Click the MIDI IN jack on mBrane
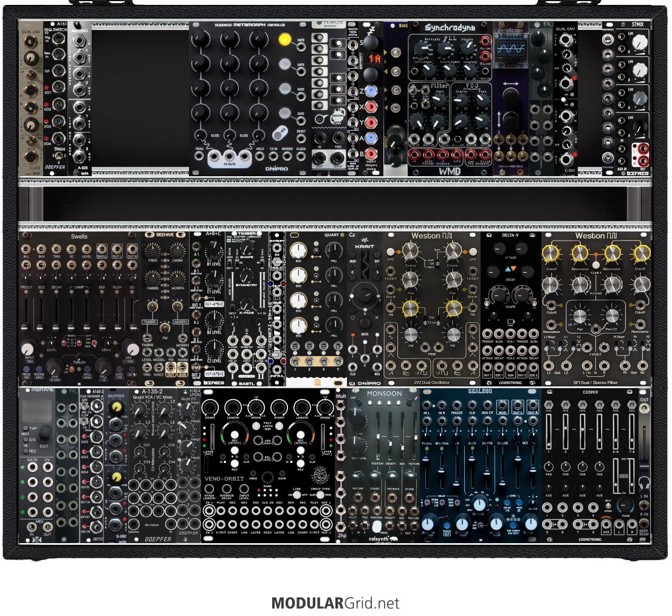Screen dimensions: 672x616 tap(32, 527)
